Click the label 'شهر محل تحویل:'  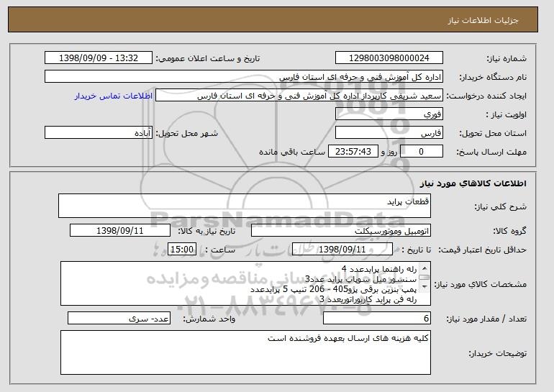[x=187, y=133]
